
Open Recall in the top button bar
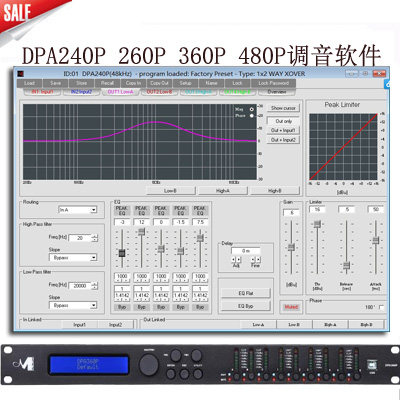(107, 83)
